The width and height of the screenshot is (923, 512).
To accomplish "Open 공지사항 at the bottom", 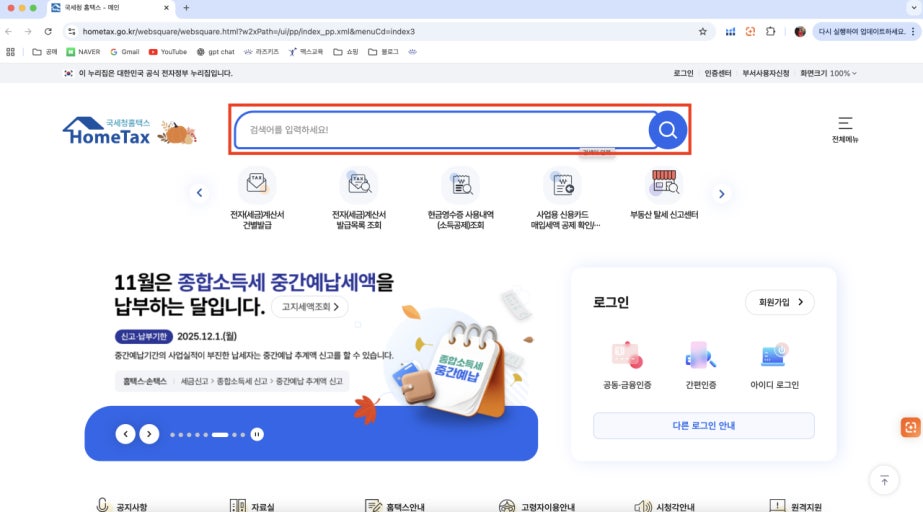I will pyautogui.click(x=122, y=506).
